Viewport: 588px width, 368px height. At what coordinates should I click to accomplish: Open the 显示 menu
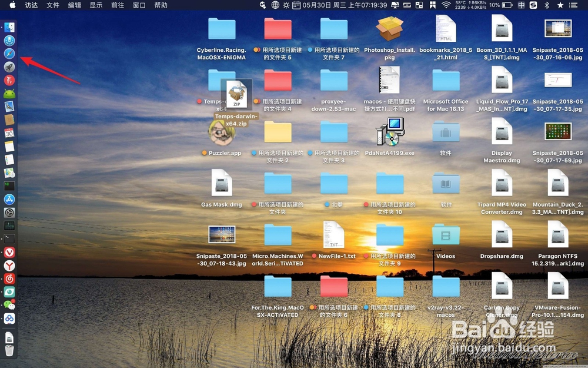[x=96, y=5]
